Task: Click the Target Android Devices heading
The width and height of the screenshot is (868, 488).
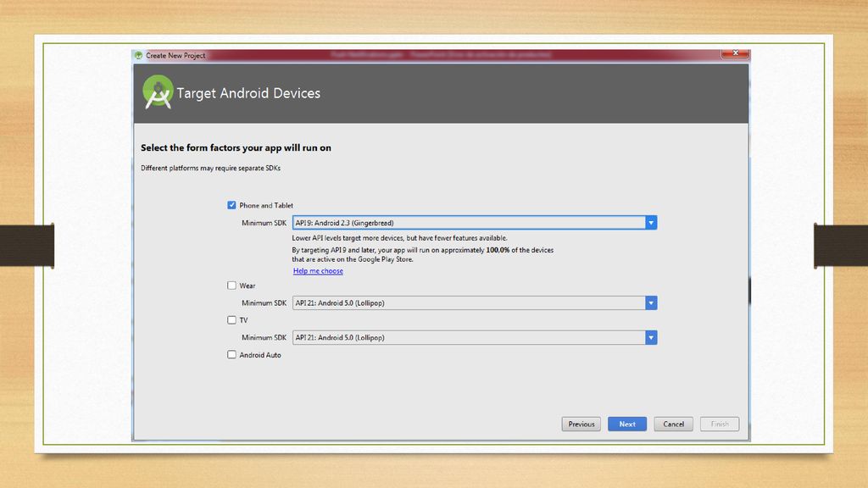Action: pyautogui.click(x=248, y=93)
